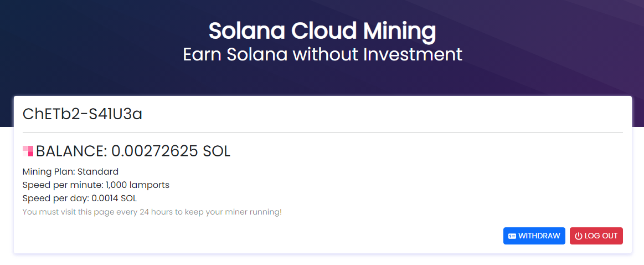Click the Earn Solana without Investment subtitle
Screen dimensions: 644x265
click(322, 54)
